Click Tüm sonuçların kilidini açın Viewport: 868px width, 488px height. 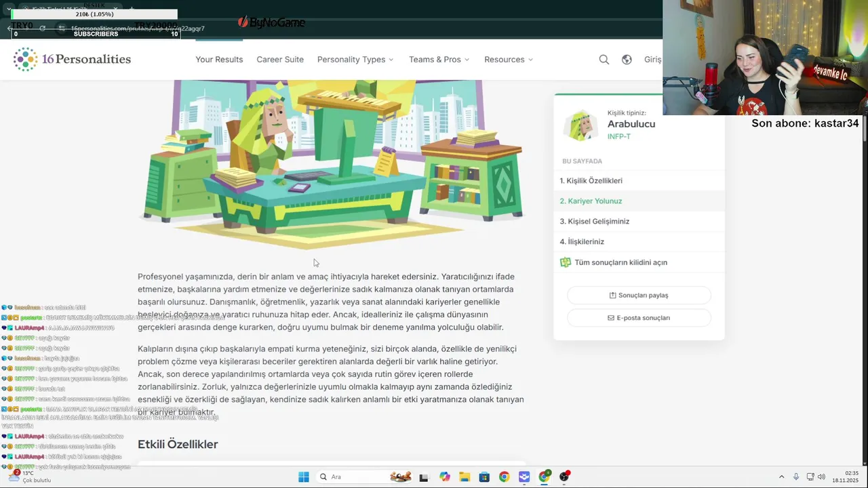620,262
